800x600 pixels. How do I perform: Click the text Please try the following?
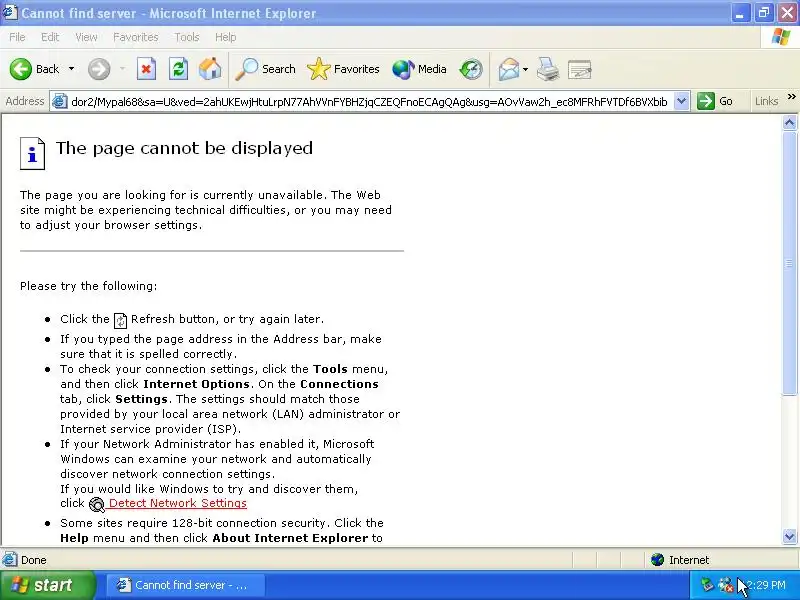88,286
